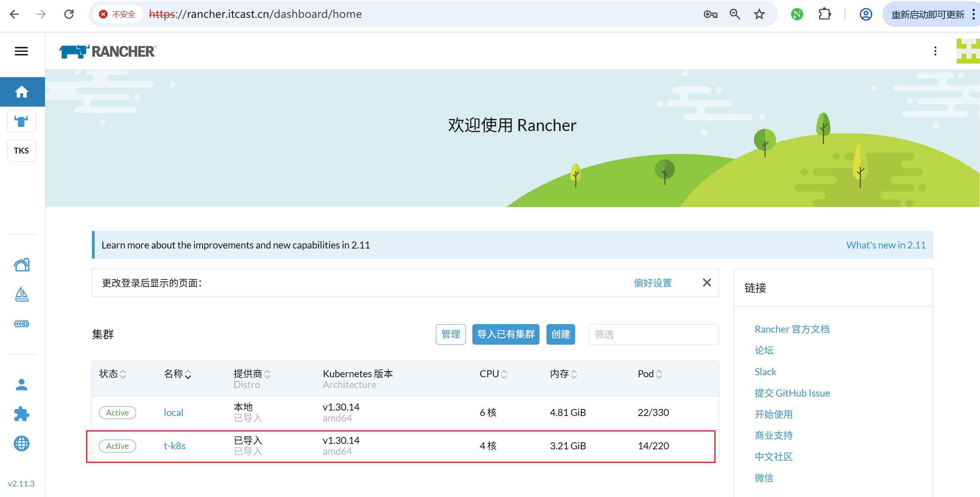The width and height of the screenshot is (980, 497).
Task: Open the 开始使用 getting started link
Action: [x=773, y=414]
